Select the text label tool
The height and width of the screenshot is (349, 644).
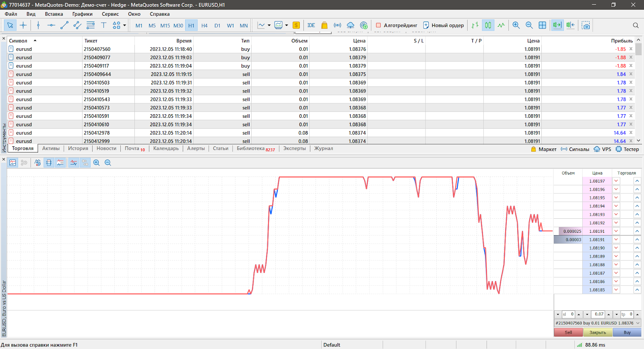(103, 25)
